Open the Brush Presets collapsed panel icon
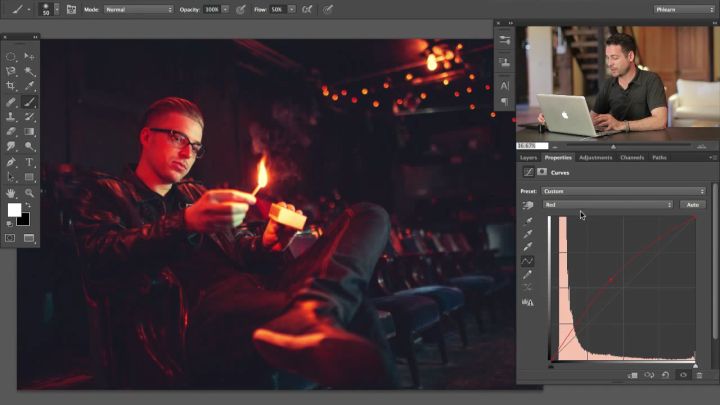Screen dimensions: 720x405 click(x=504, y=40)
